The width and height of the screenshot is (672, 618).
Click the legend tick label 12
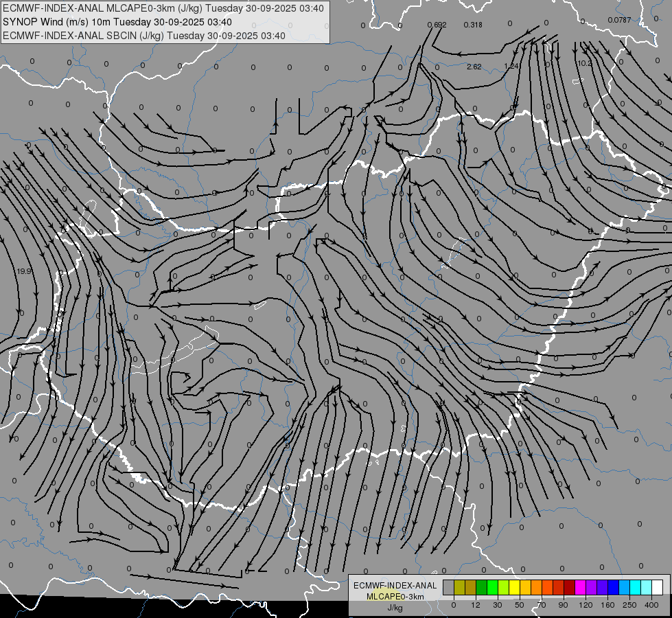[x=476, y=605]
